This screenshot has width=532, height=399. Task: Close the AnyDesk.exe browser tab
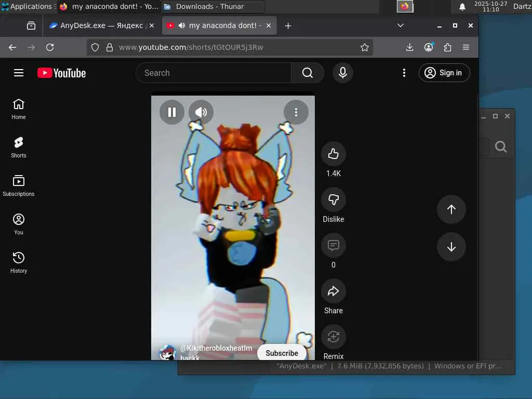coord(152,25)
